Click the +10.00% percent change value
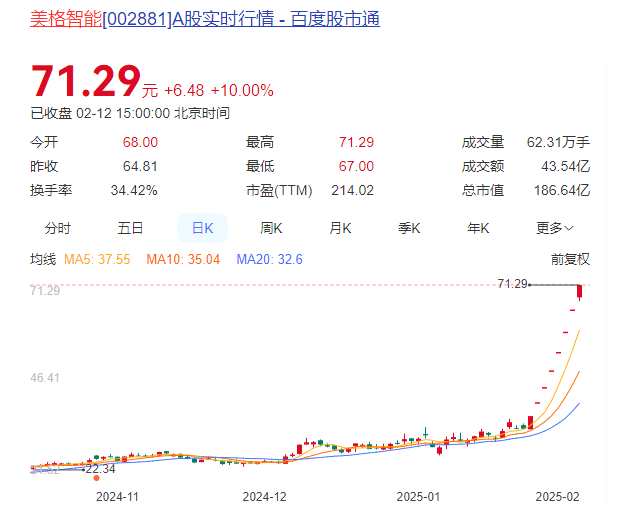 pos(242,91)
